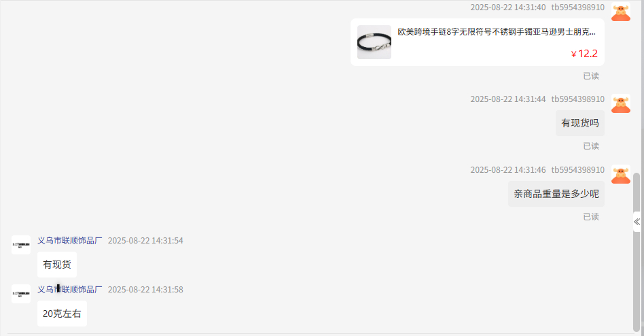Select the 亲商品重量是多少呢 message bubble
This screenshot has height=336, width=644.
click(x=556, y=194)
